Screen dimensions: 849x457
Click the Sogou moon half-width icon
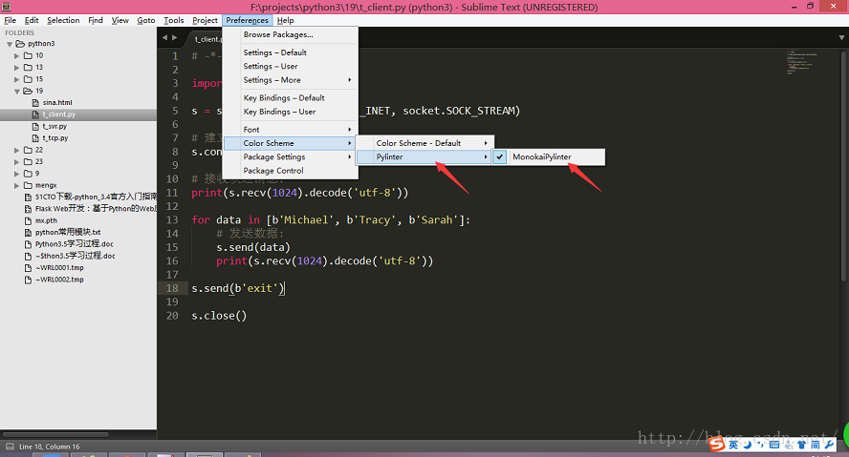748,445
